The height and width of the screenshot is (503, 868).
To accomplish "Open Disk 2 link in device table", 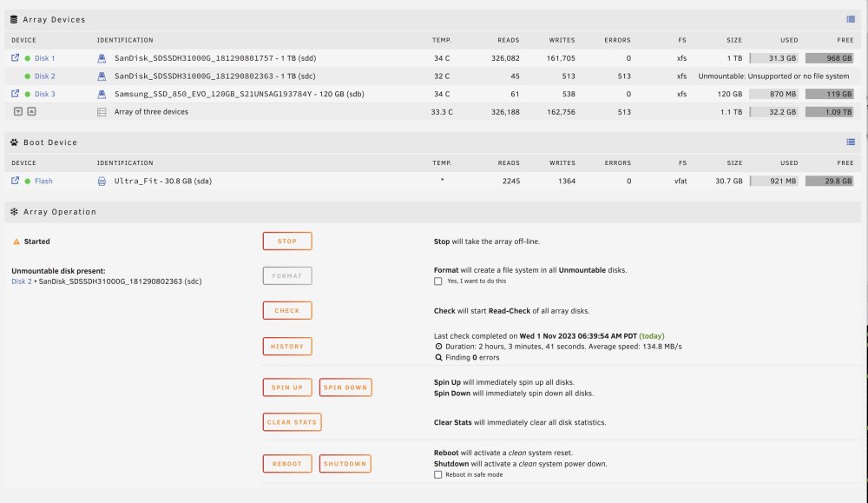I will (x=45, y=76).
